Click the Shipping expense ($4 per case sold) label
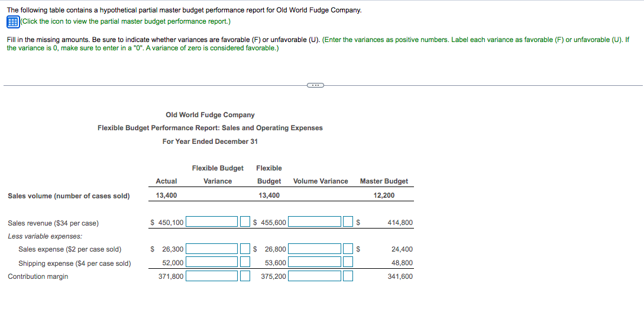This screenshot has height=328, width=644. point(75,263)
